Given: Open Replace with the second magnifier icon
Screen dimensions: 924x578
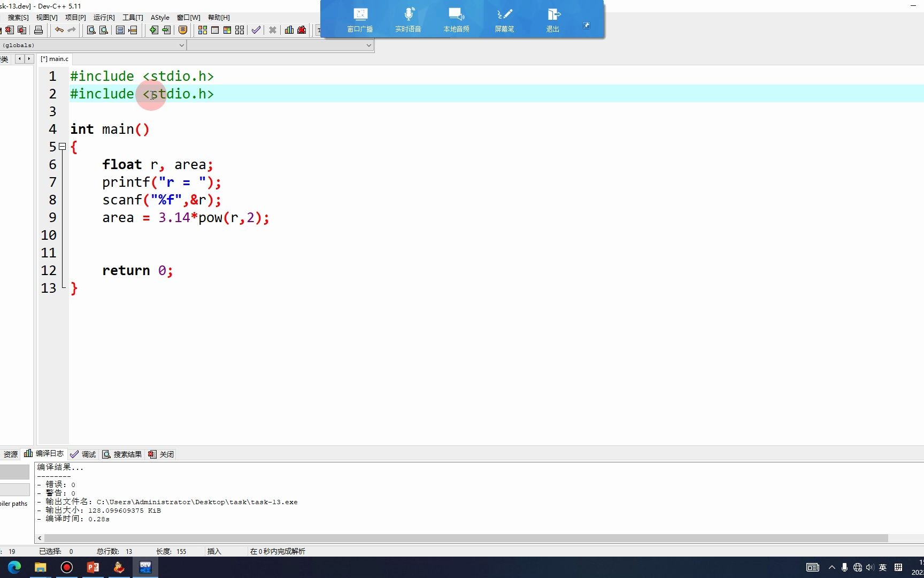Looking at the screenshot, I should tap(104, 30).
